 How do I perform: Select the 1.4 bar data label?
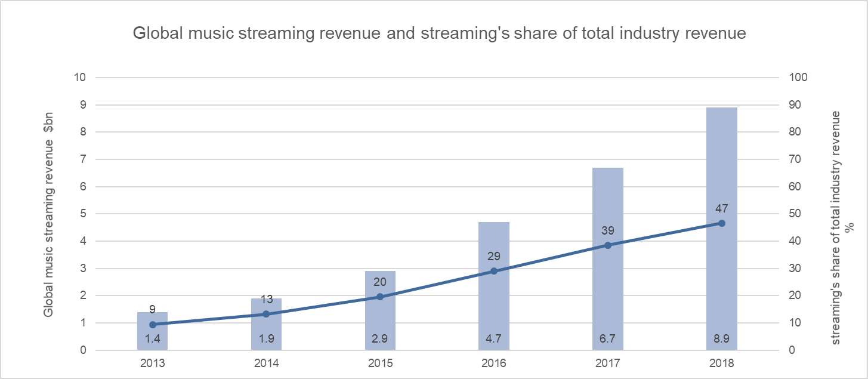(x=153, y=340)
